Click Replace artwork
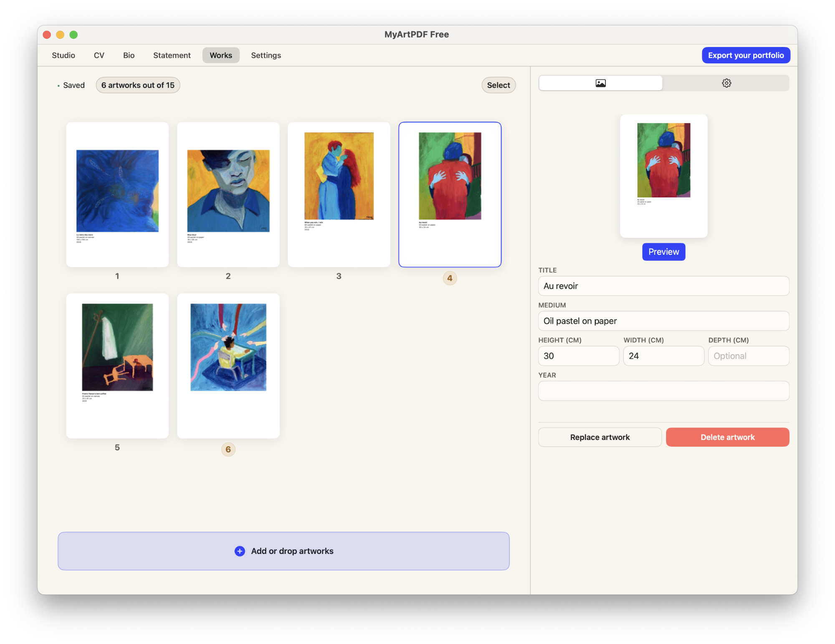835x644 pixels. pyautogui.click(x=600, y=437)
